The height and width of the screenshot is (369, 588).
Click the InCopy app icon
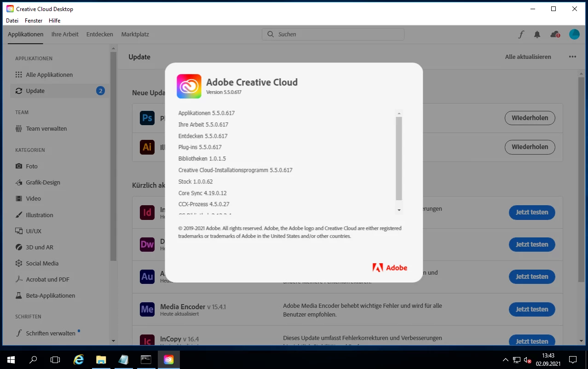147,340
